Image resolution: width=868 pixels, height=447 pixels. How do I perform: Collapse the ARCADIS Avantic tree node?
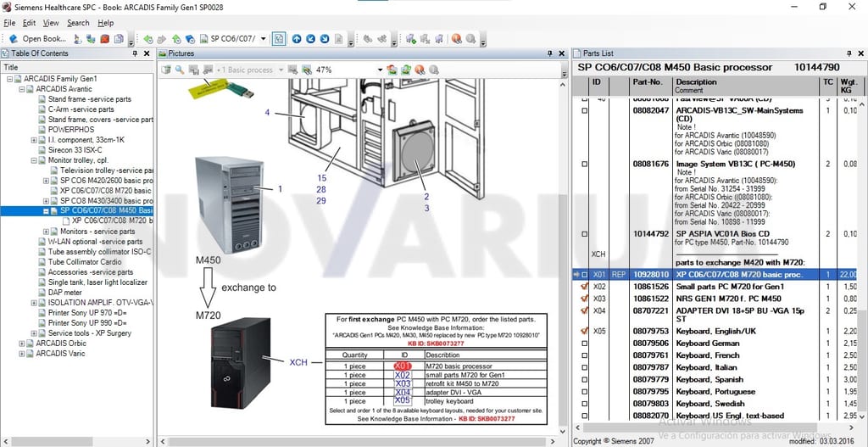click(x=22, y=88)
